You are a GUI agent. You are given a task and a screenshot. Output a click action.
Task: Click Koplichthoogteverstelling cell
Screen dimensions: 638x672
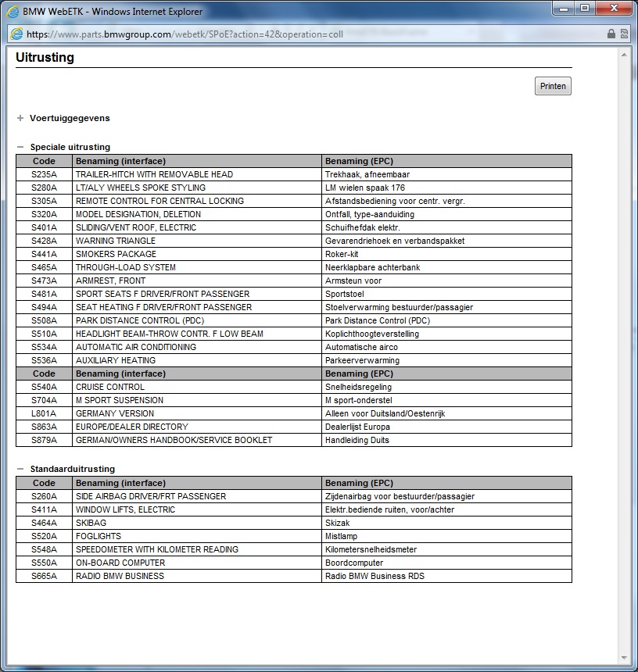click(x=446, y=334)
